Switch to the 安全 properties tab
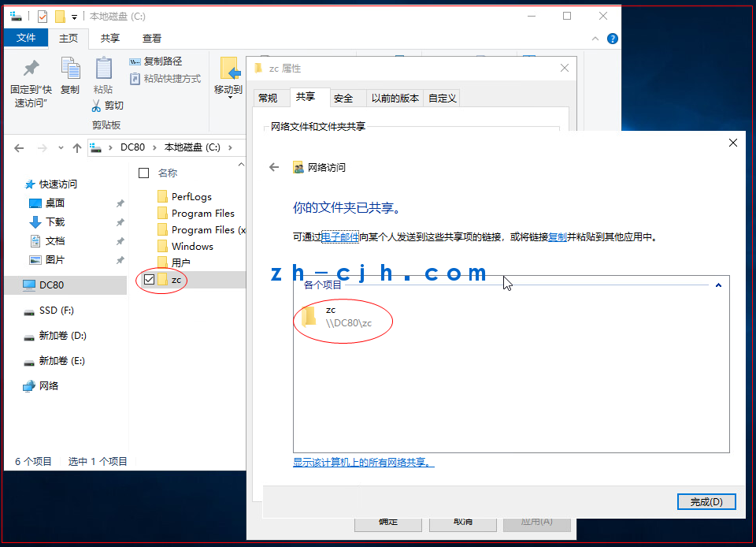This screenshot has height=547, width=756. 343,98
